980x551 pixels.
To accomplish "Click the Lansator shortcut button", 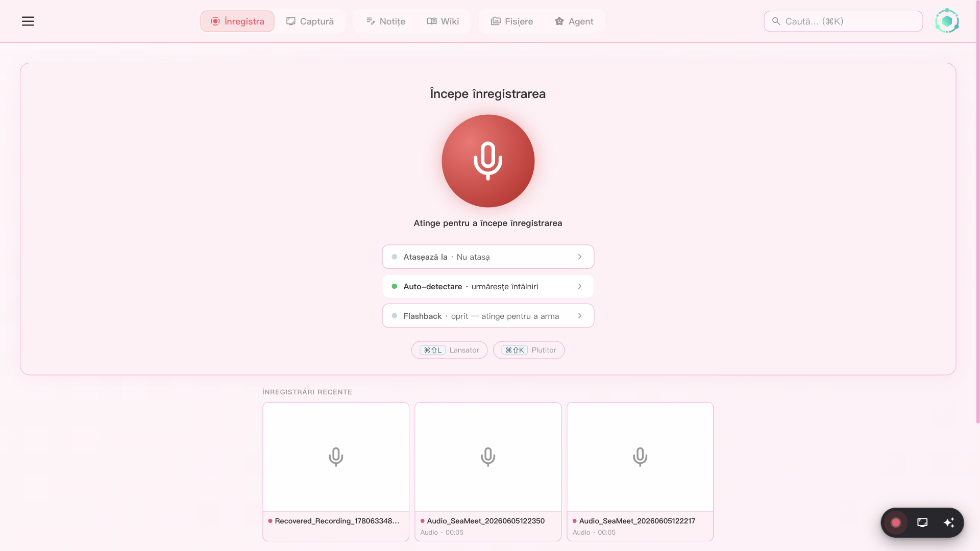I will point(449,350).
